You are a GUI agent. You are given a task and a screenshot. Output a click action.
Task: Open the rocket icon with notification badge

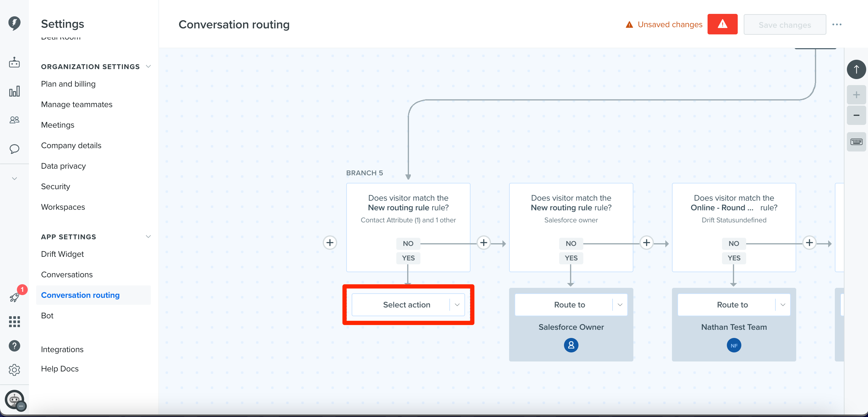[x=14, y=297]
